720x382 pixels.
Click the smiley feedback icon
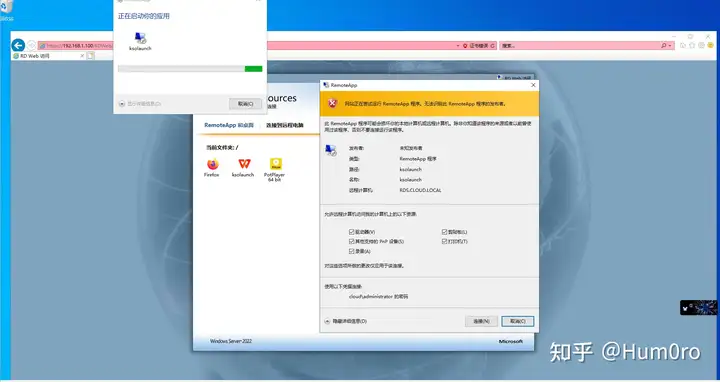click(x=711, y=45)
